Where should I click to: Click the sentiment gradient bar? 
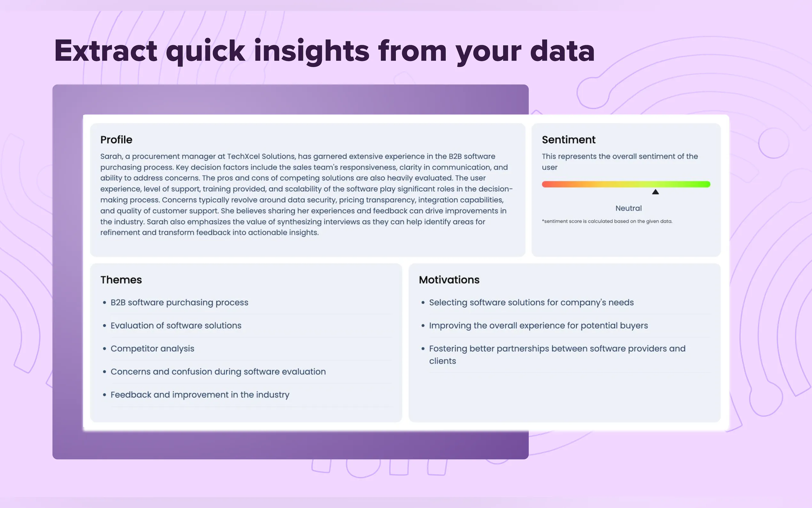coord(626,184)
